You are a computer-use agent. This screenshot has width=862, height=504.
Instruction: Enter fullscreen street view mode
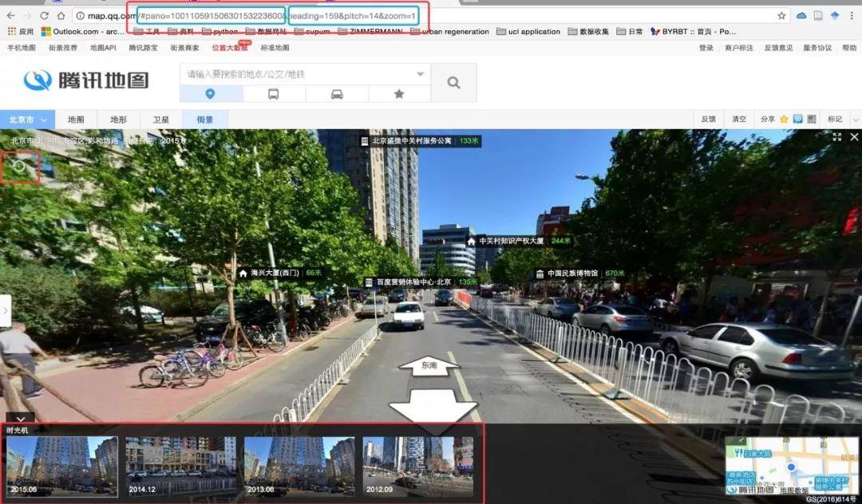pos(837,137)
